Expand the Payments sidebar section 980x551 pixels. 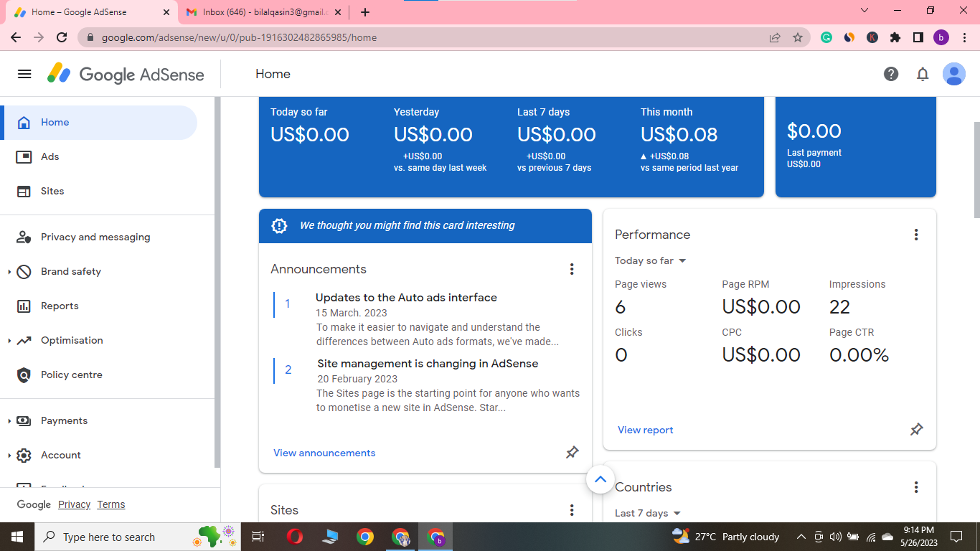click(x=9, y=421)
